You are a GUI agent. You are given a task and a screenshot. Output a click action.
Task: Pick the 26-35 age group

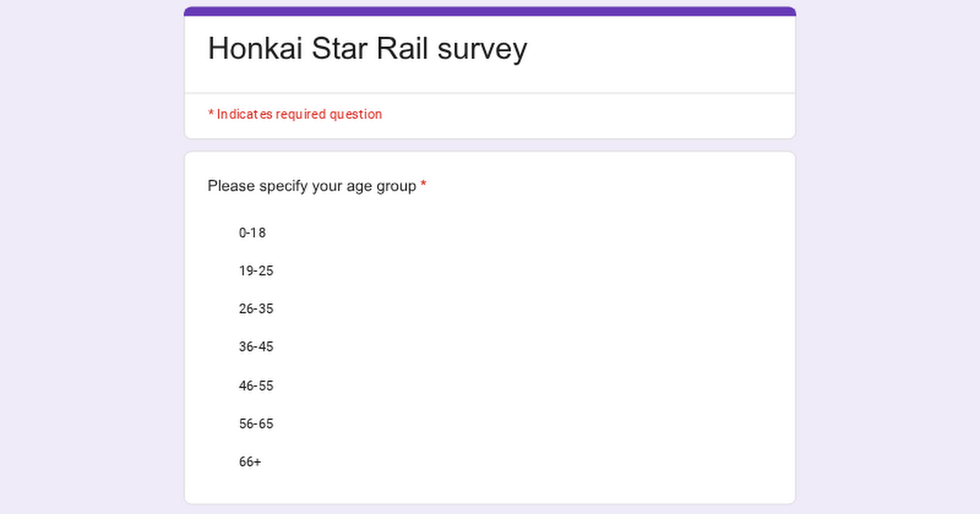pyautogui.click(x=256, y=309)
